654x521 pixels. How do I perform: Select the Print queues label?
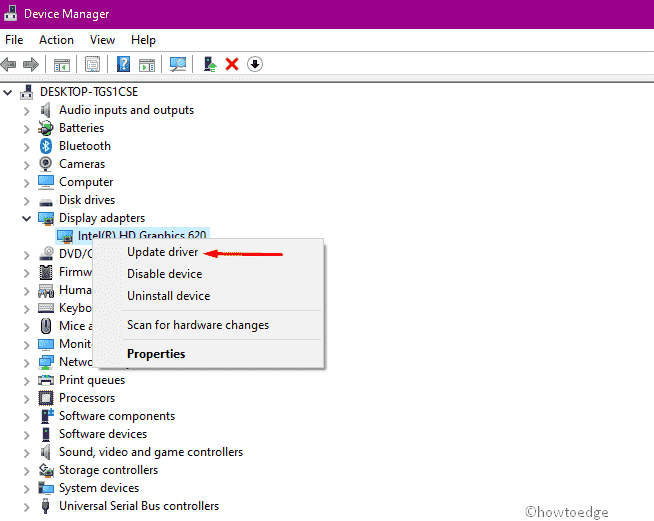pos(92,380)
